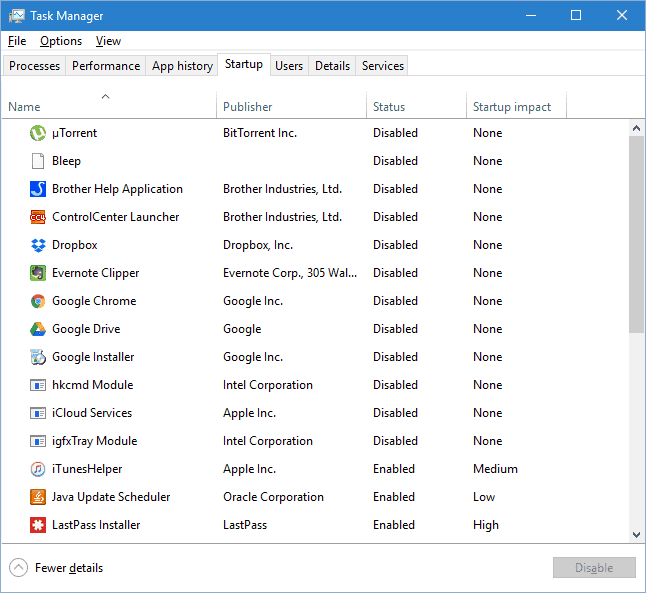
Task: Select the Google Installer entry name
Action: coord(93,357)
